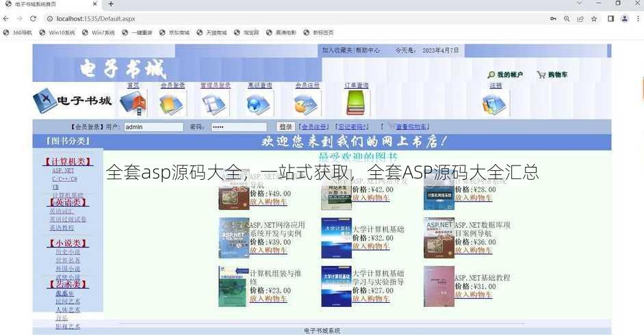Open the 一键重装 bookmark
Screen dimensions: 644x335
click(x=137, y=32)
